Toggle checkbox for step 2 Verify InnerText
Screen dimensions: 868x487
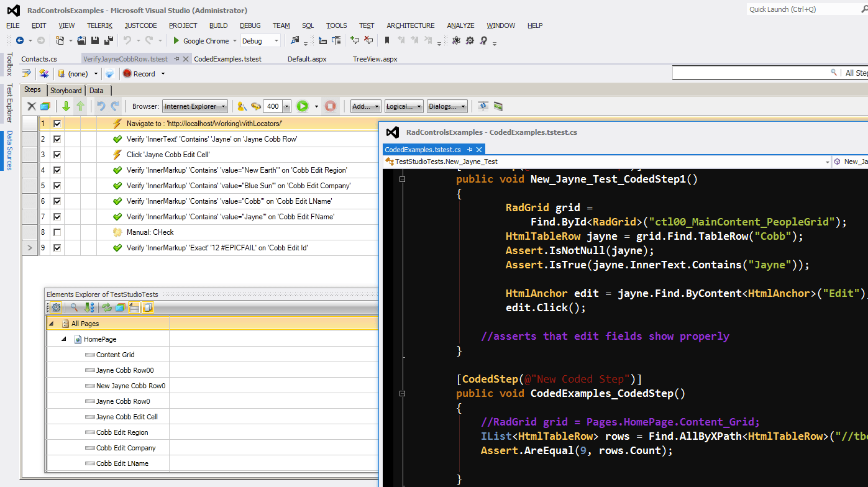(x=57, y=139)
